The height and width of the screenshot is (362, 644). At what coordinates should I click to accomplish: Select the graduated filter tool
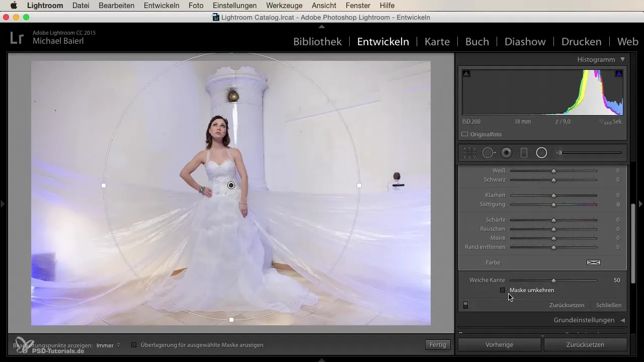point(524,153)
